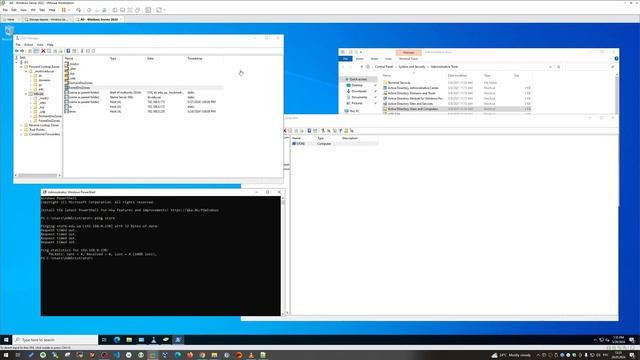Select Quick access in the Explorer sidebar
The height and width of the screenshot is (360, 640).
tap(358, 79)
